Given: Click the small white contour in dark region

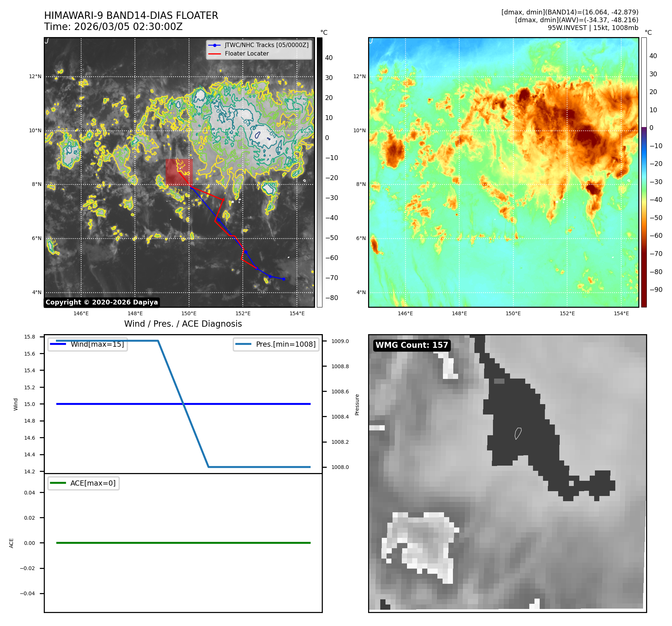Looking at the screenshot, I should (x=518, y=433).
